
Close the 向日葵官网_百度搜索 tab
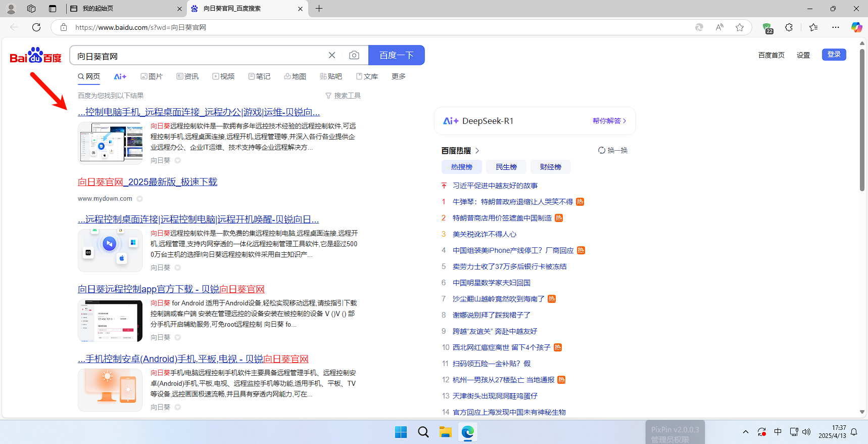(x=300, y=9)
